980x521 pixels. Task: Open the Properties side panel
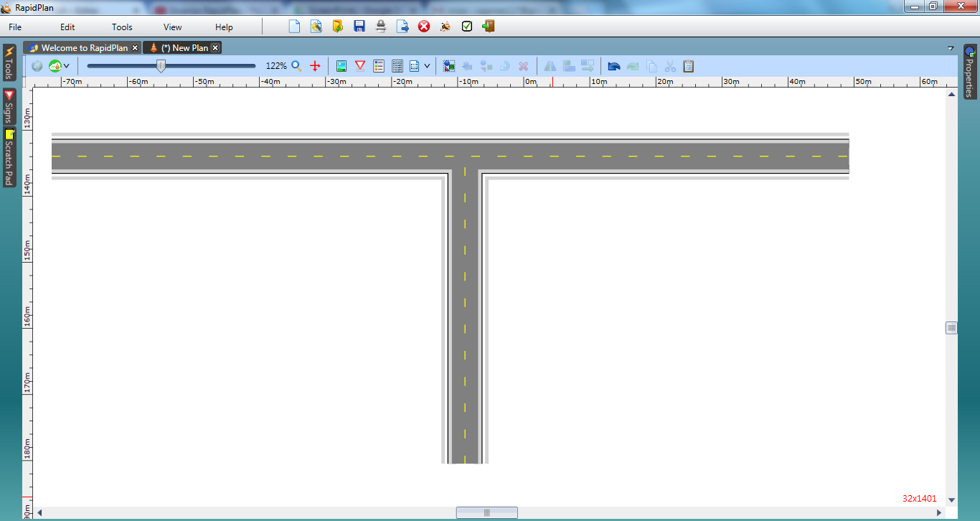pos(969,72)
